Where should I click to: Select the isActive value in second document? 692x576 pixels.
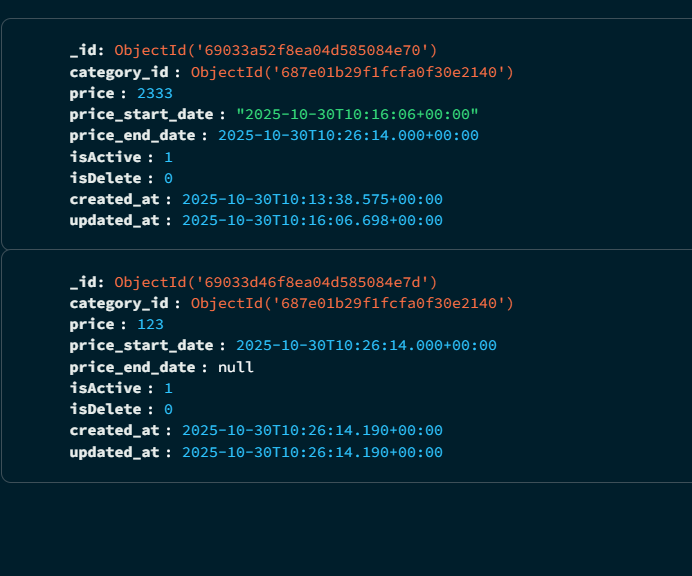point(168,388)
